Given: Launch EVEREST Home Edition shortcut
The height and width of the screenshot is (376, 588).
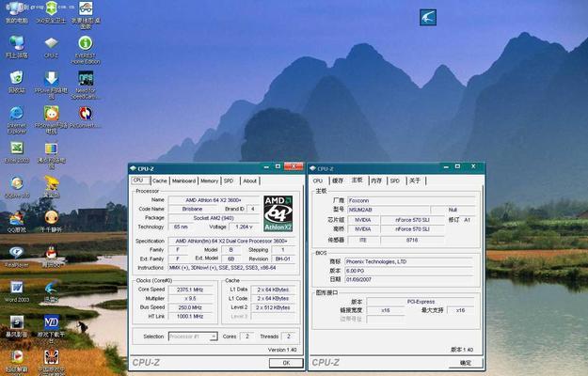Looking at the screenshot, I should click(86, 50).
